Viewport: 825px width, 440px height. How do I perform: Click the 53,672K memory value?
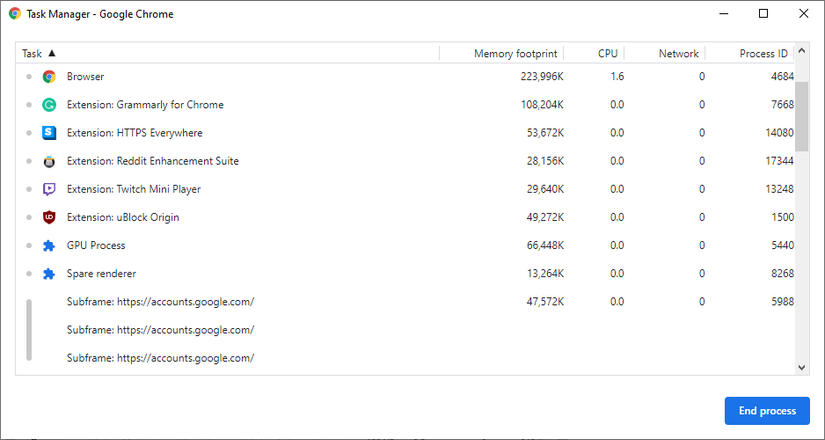click(546, 133)
